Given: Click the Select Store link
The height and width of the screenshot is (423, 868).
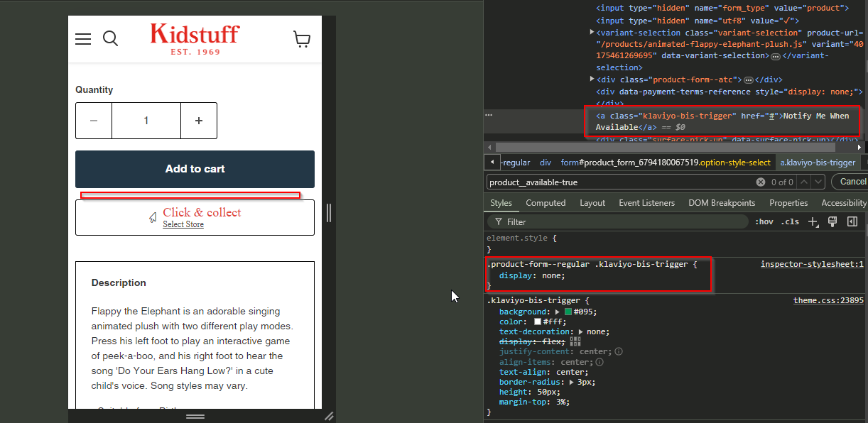Looking at the screenshot, I should 183,224.
